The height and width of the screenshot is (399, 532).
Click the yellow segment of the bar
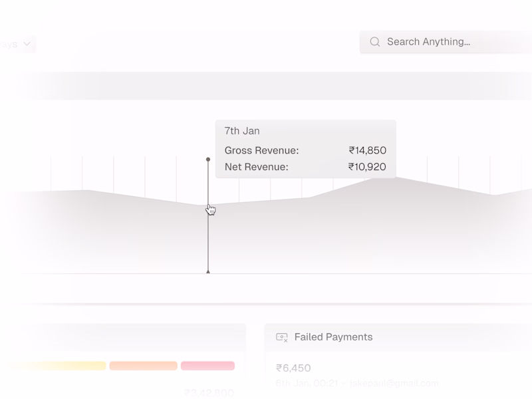coord(57,366)
